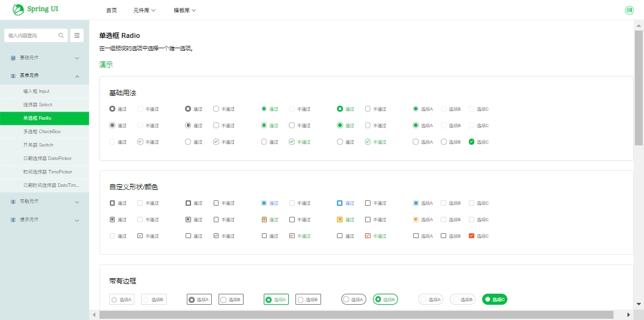The width and height of the screenshot is (644, 320).
Task: Click the green icon at top-right corner
Action: click(x=629, y=10)
